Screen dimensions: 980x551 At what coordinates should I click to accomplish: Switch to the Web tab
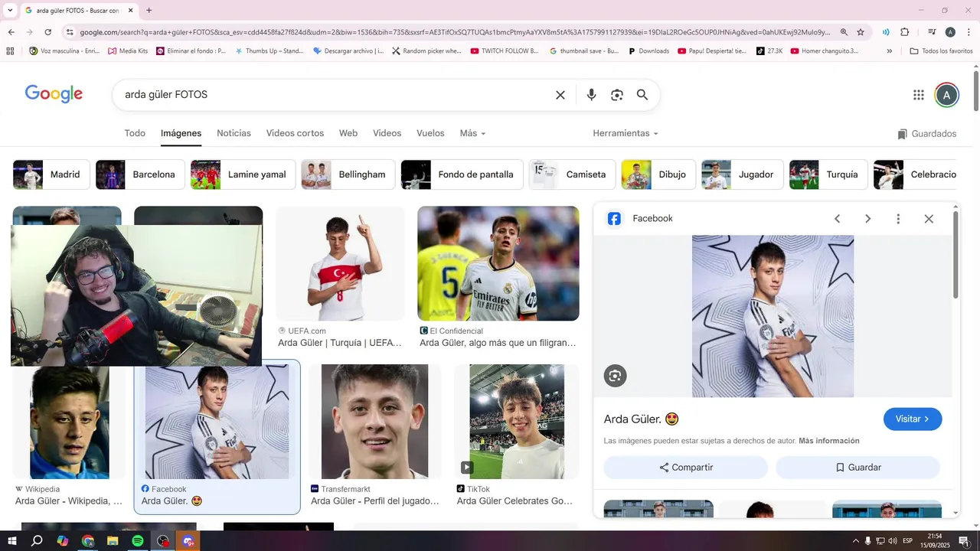pyautogui.click(x=348, y=133)
